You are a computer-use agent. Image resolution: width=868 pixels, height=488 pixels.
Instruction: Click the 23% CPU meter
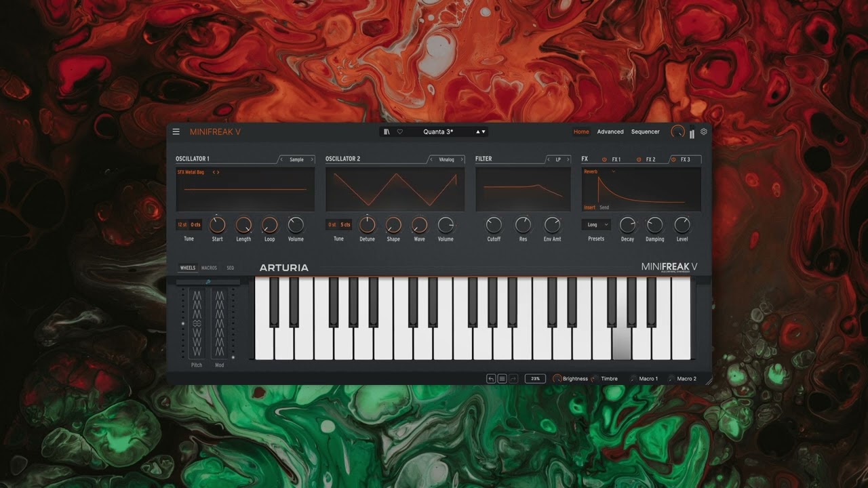tap(535, 379)
